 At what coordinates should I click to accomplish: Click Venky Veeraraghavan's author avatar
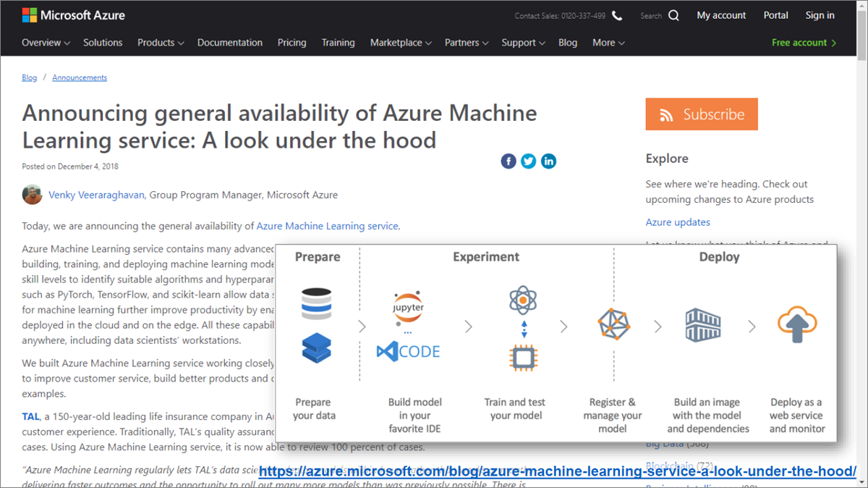(33, 195)
